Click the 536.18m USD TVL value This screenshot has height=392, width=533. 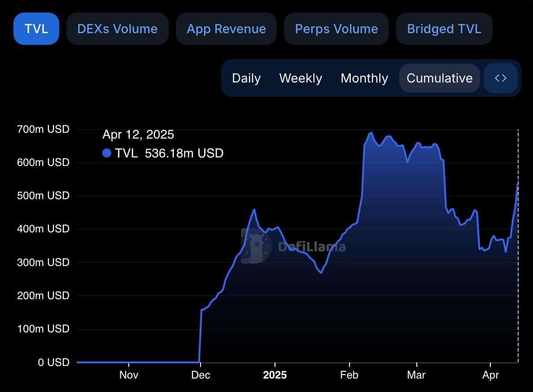(184, 153)
